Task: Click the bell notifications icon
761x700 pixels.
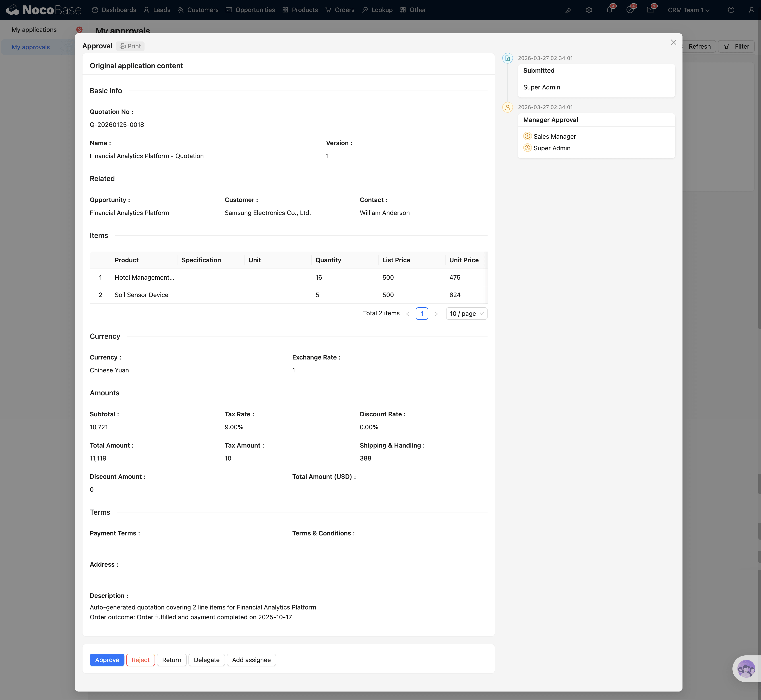Action: 609,10
